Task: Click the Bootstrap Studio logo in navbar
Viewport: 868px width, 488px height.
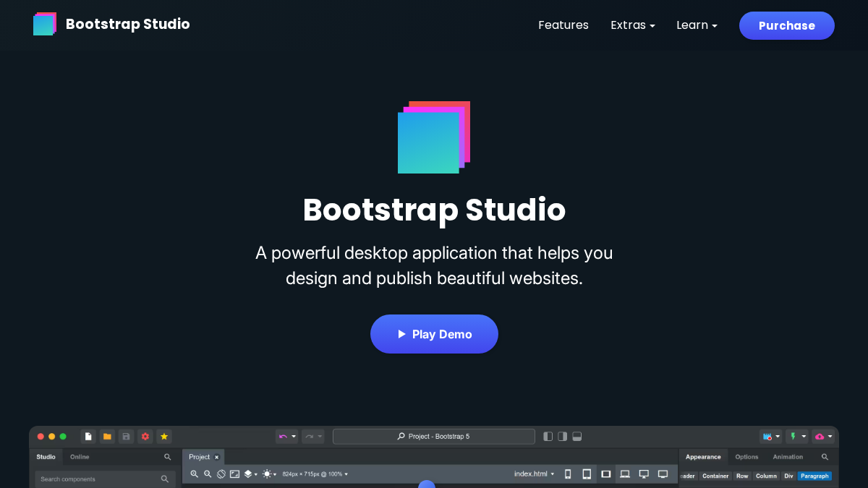Action: (45, 24)
